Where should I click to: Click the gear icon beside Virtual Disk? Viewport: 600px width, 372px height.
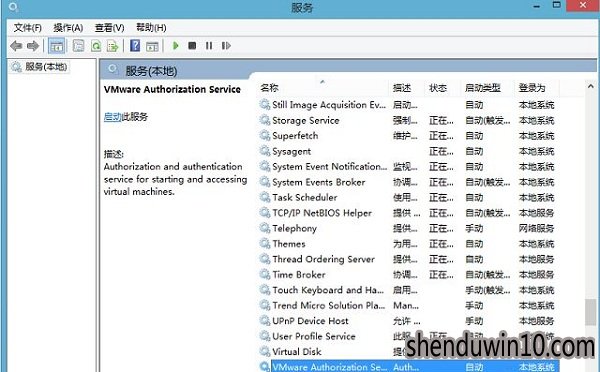coord(265,351)
